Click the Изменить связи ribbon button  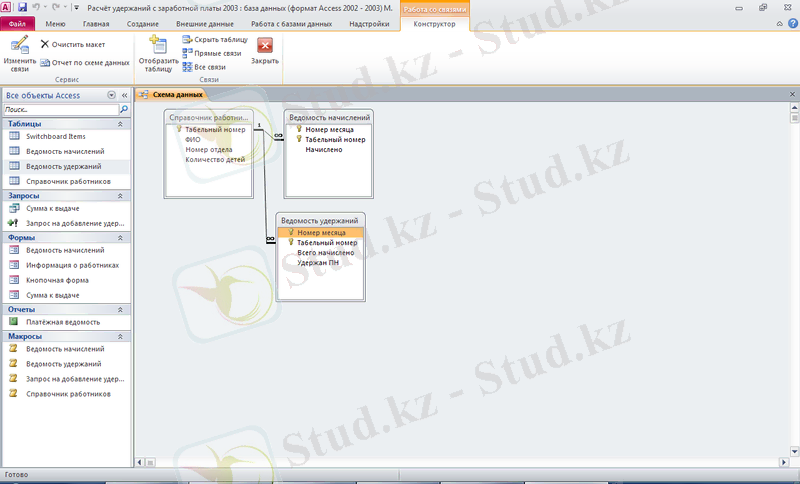[x=19, y=54]
